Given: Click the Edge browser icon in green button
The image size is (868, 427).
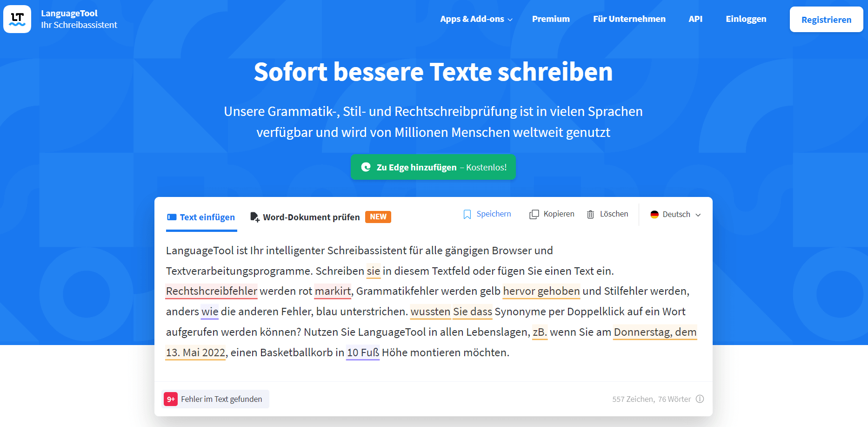Looking at the screenshot, I should [x=366, y=167].
